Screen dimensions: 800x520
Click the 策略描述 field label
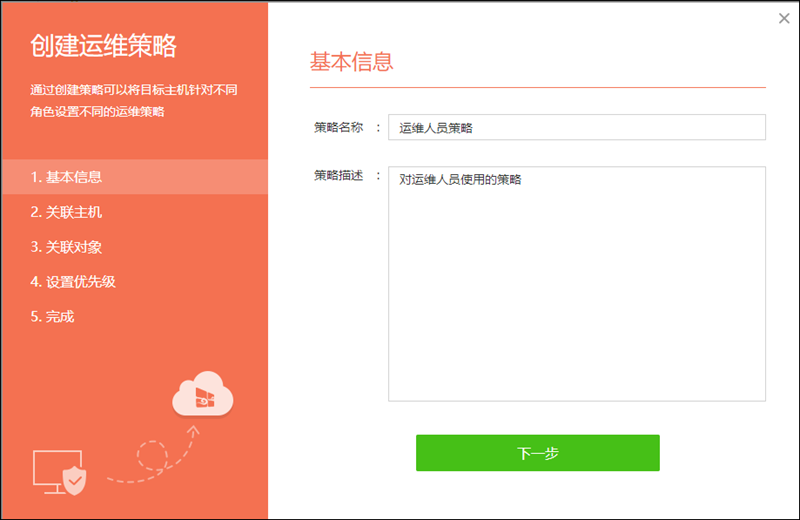tap(338, 175)
